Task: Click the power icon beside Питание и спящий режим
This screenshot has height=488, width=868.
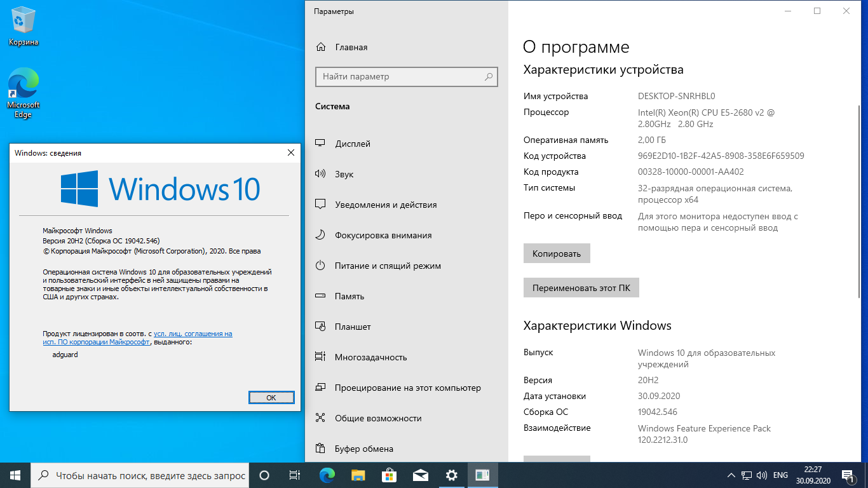Action: tap(321, 266)
